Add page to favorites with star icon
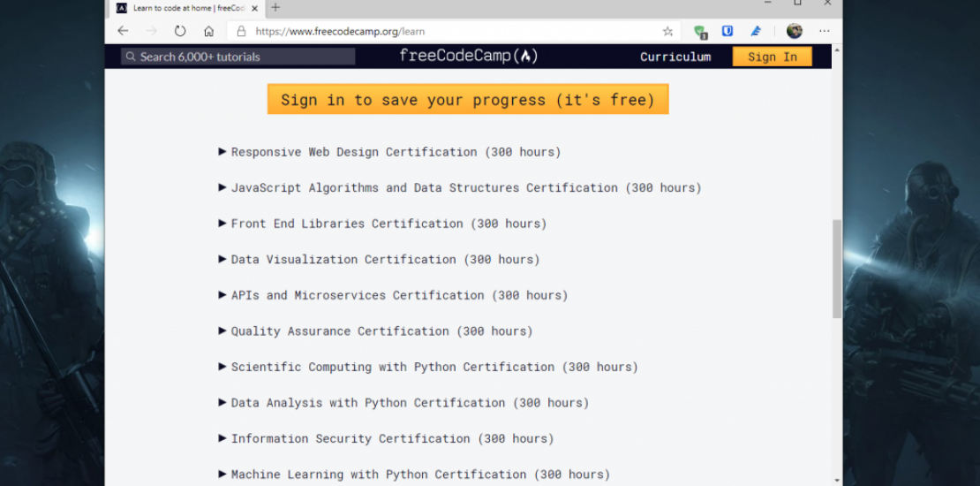The width and height of the screenshot is (980, 486). pos(667,31)
